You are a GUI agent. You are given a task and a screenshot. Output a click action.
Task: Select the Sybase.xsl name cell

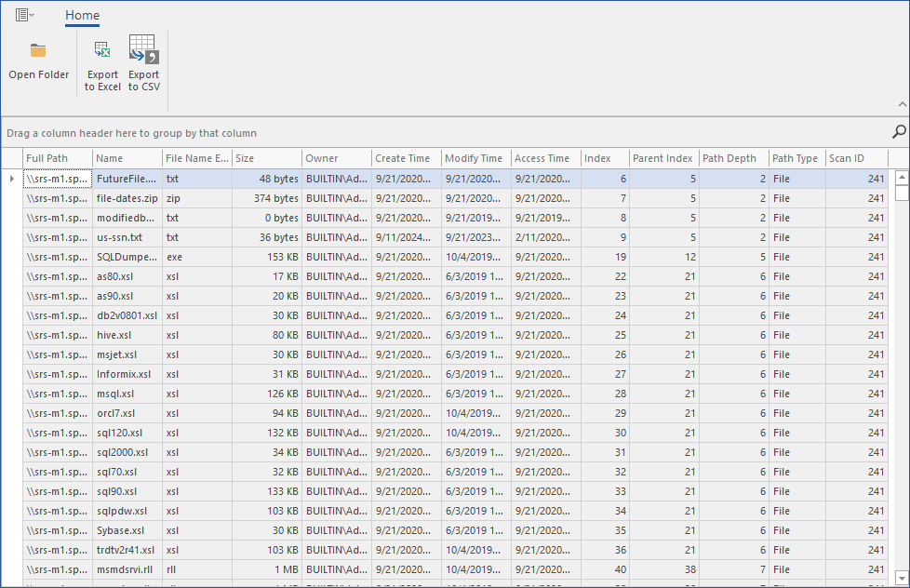[127, 530]
